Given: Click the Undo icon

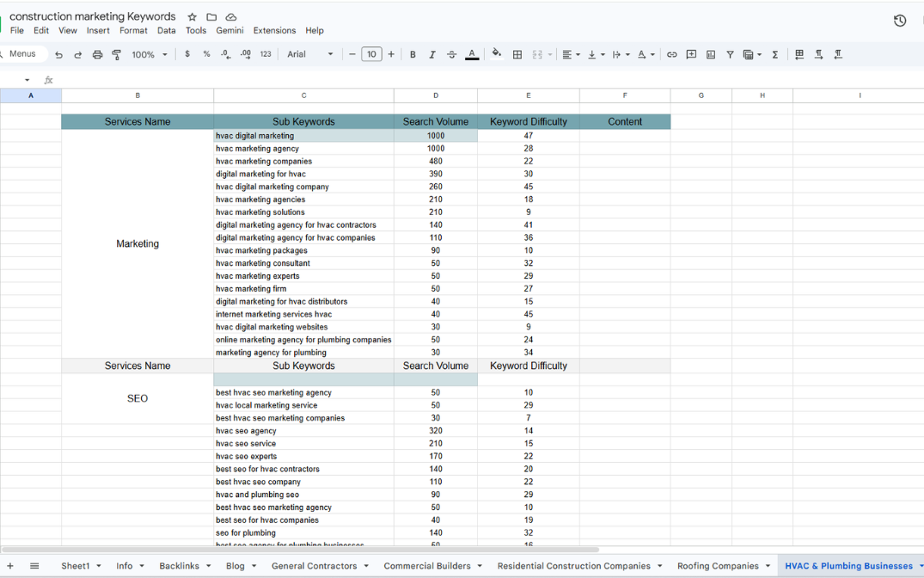Looking at the screenshot, I should point(58,54).
